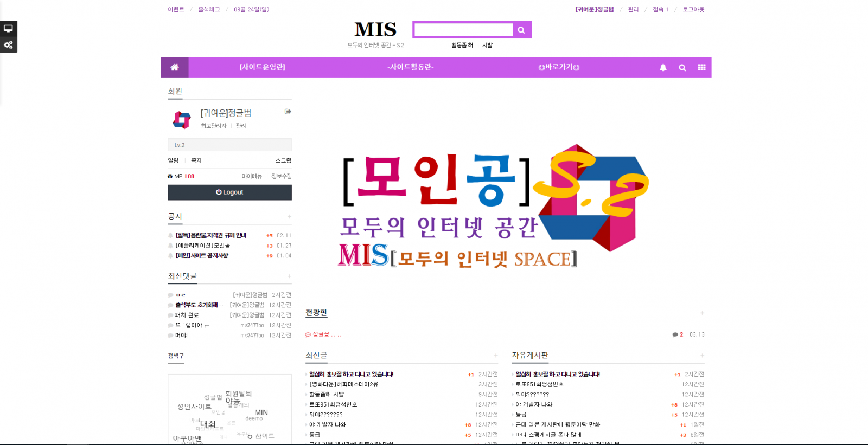Open the -사이트활동란- menu
Viewport: 868px width, 445px height.
[x=410, y=67]
